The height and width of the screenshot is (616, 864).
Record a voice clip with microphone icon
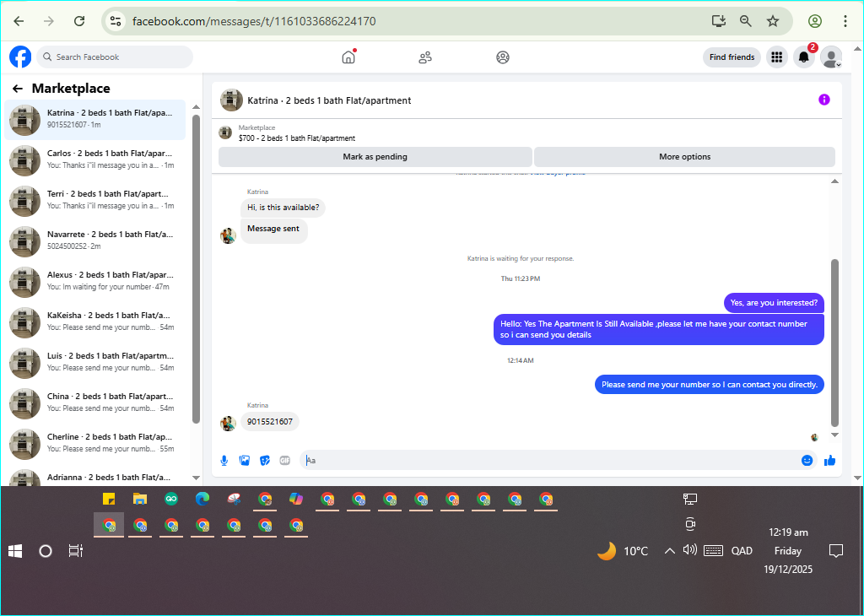pyautogui.click(x=224, y=461)
